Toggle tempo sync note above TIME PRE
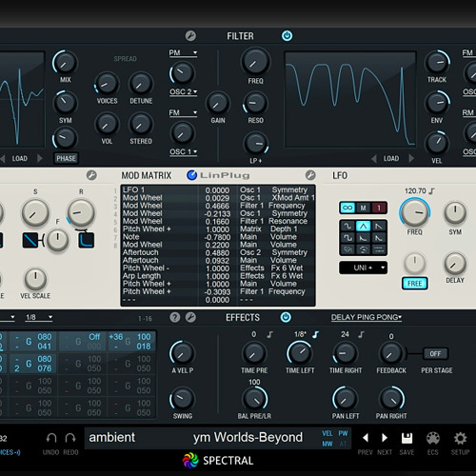 269,334
